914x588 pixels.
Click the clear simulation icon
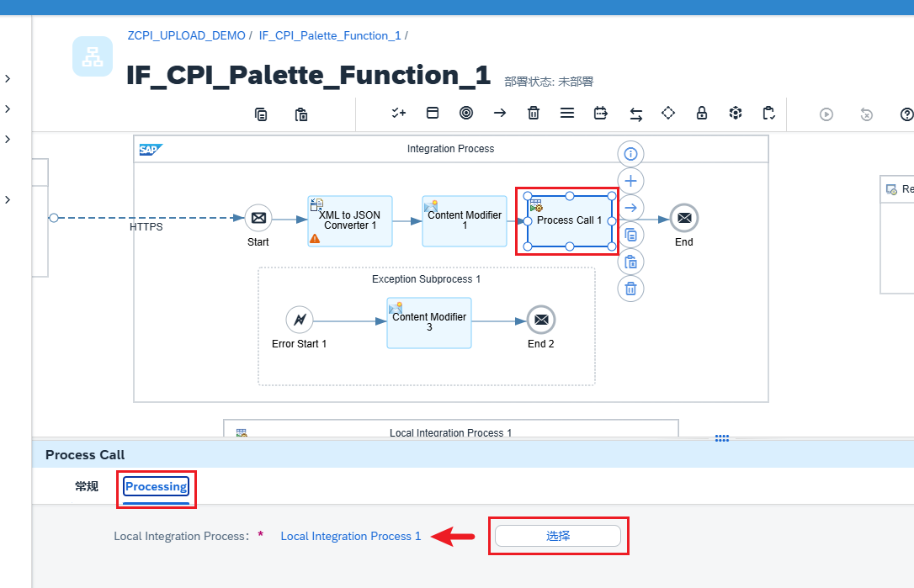[867, 114]
